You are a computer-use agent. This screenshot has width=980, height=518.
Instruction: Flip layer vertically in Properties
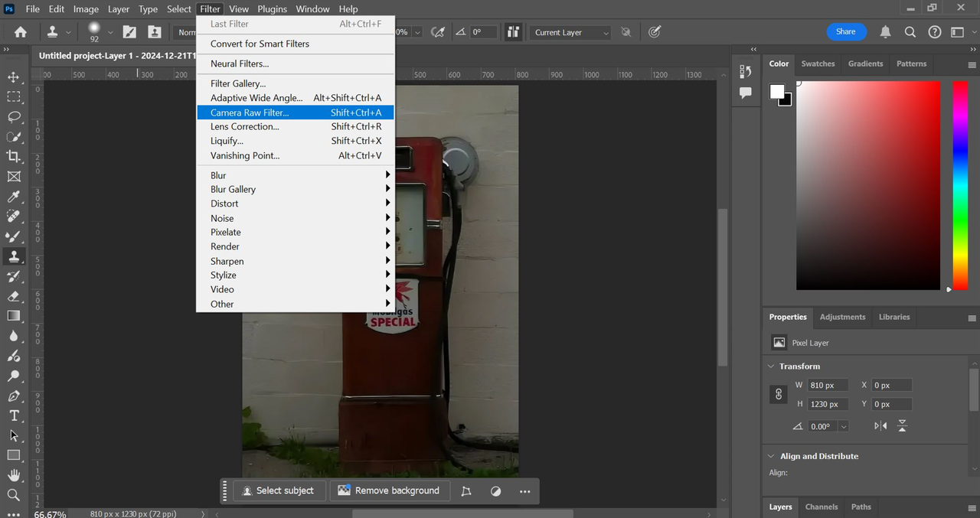(x=903, y=426)
